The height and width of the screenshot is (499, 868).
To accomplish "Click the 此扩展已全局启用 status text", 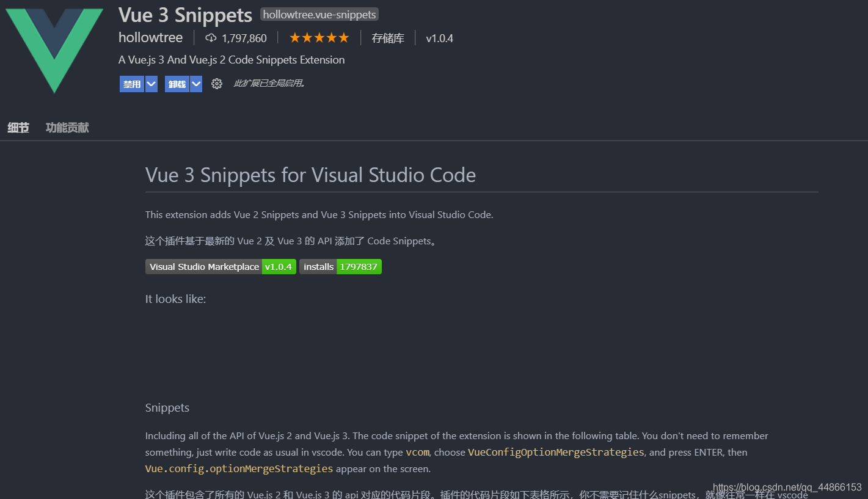I will coord(269,84).
